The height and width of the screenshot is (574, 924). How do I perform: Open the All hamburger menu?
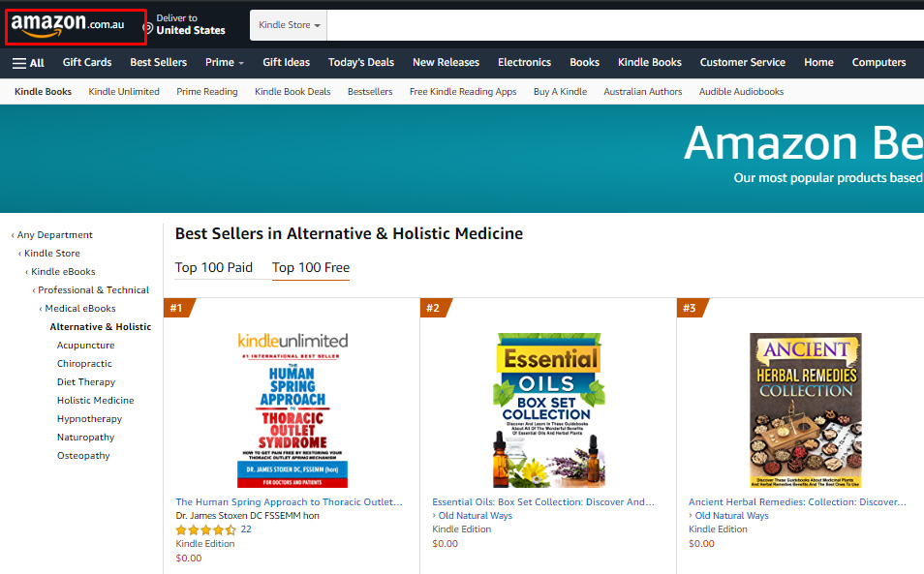point(28,63)
